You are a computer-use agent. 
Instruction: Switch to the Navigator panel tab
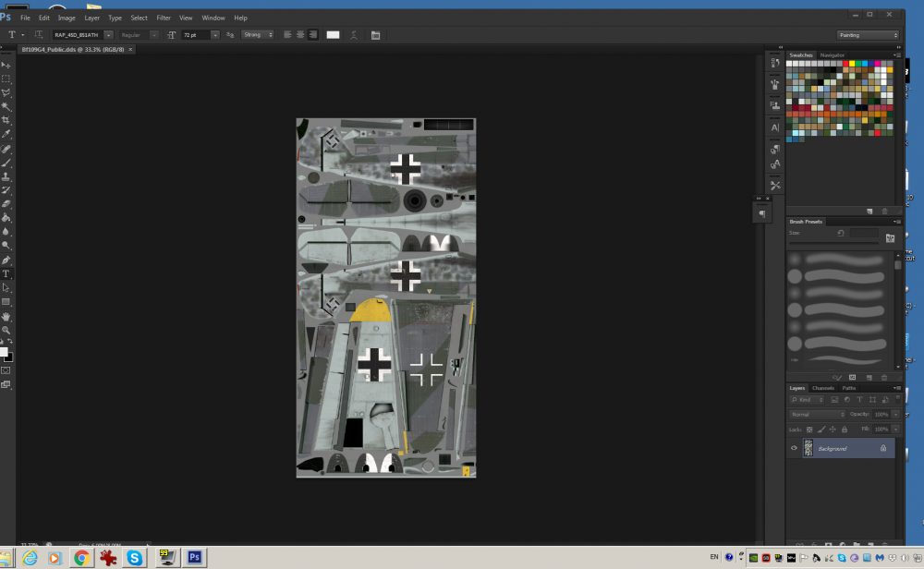pos(832,55)
